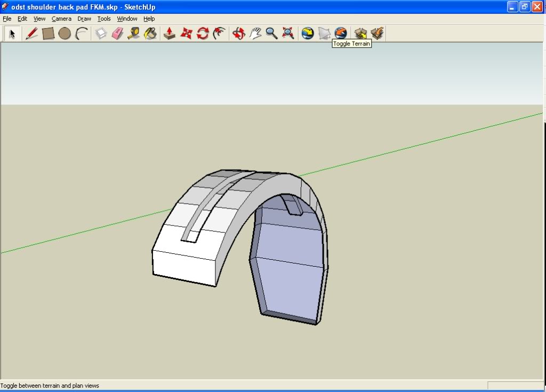The image size is (546, 392).
Task: Click the Get Models box icon
Action: pyautogui.click(x=361, y=34)
